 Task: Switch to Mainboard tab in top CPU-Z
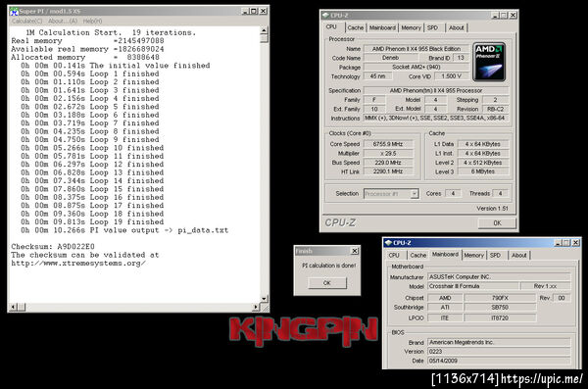pyautogui.click(x=382, y=27)
